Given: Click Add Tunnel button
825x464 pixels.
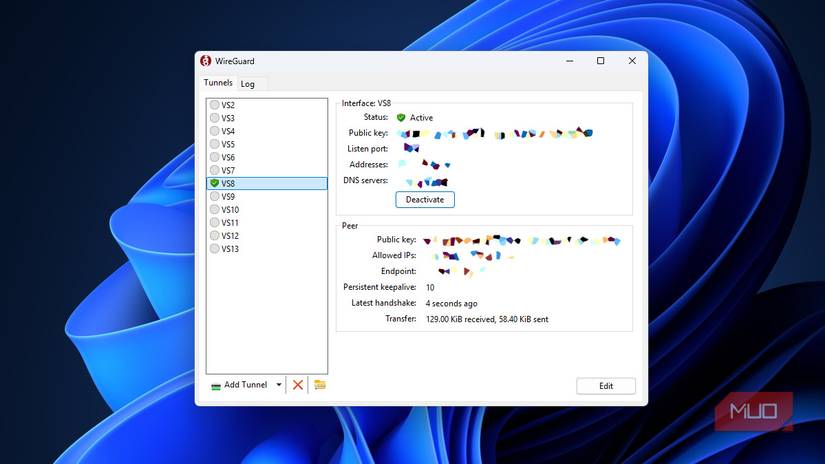Looking at the screenshot, I should pyautogui.click(x=240, y=385).
